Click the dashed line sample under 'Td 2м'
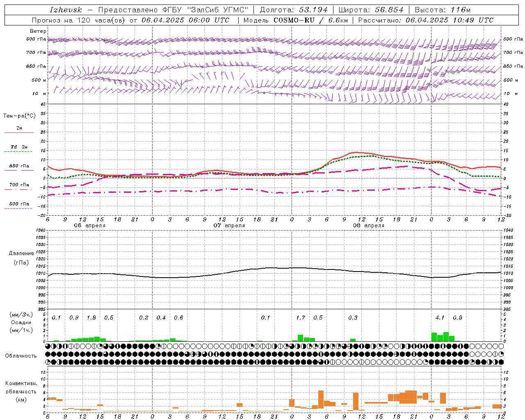This screenshot has height=420, width=525. [x=18, y=152]
